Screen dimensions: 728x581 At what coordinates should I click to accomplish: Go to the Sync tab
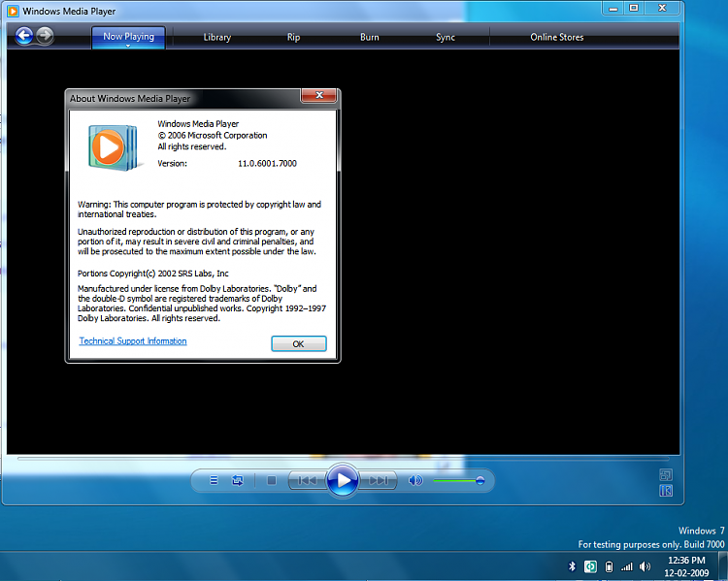446,37
